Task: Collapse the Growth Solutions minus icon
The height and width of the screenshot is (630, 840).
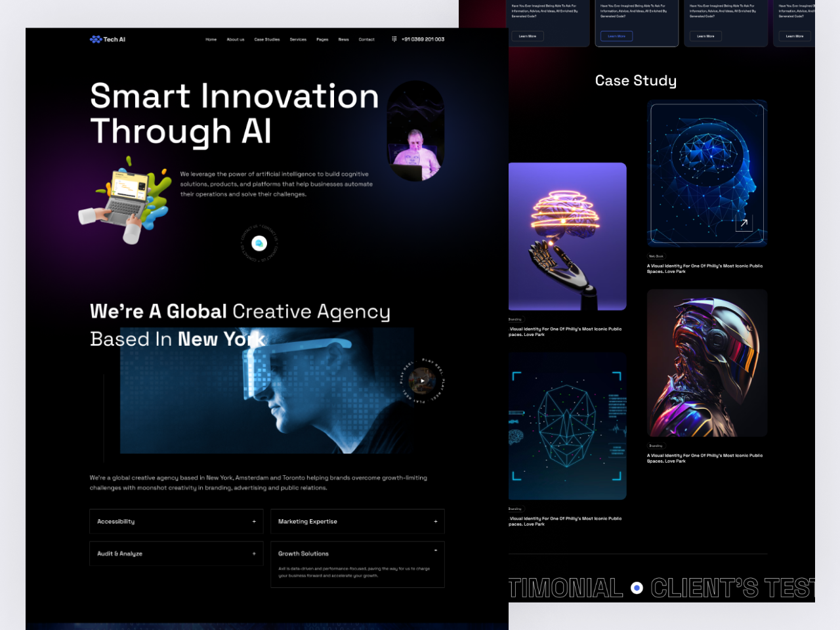Action: 435,551
